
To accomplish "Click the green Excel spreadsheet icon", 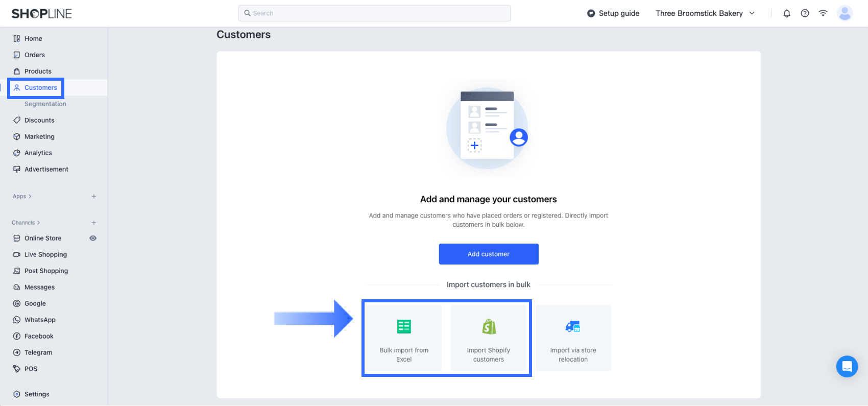I will [x=404, y=326].
